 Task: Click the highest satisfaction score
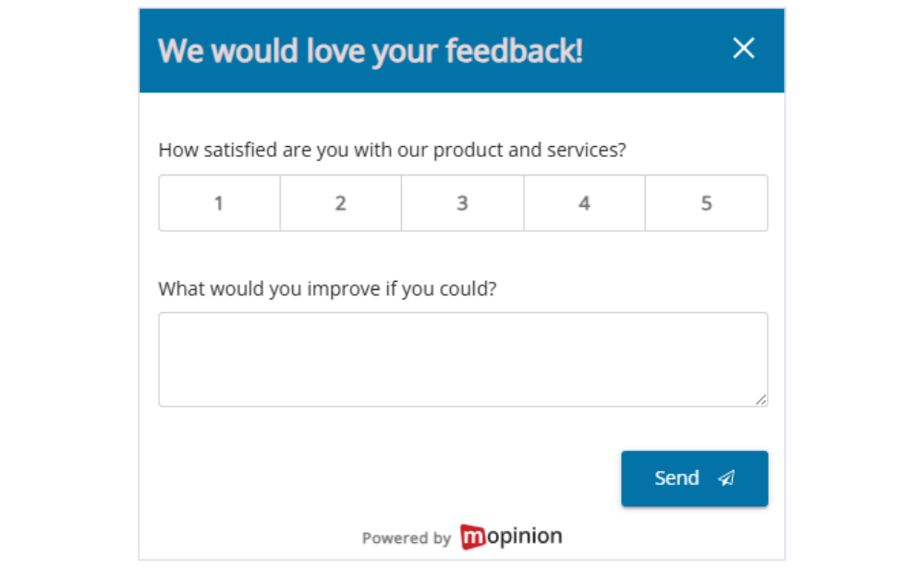point(706,203)
